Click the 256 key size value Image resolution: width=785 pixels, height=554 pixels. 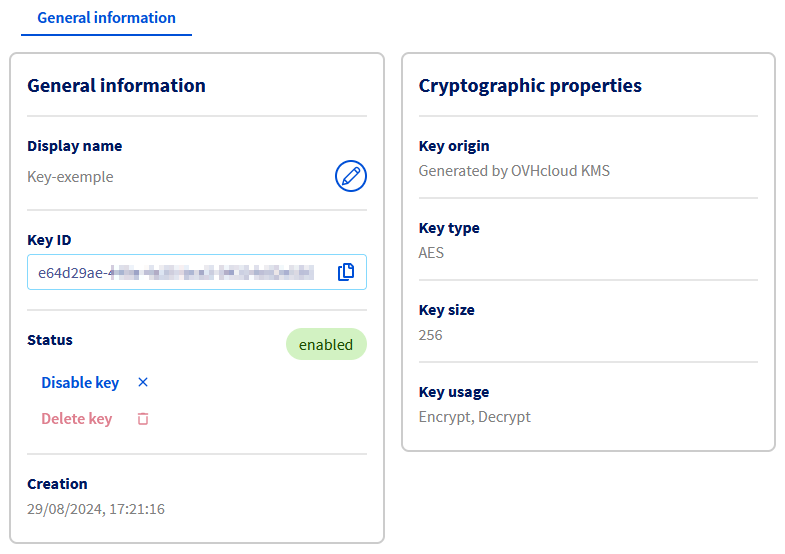[x=430, y=335]
